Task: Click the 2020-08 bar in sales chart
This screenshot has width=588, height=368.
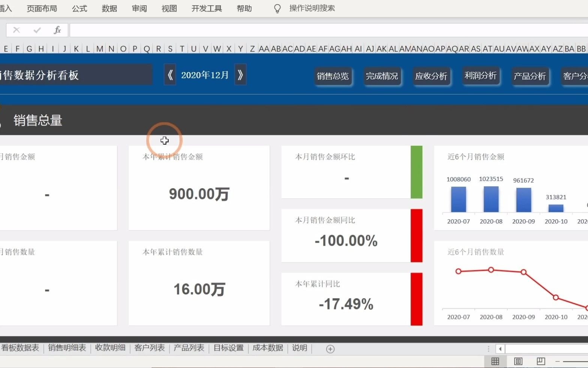Action: (x=491, y=199)
